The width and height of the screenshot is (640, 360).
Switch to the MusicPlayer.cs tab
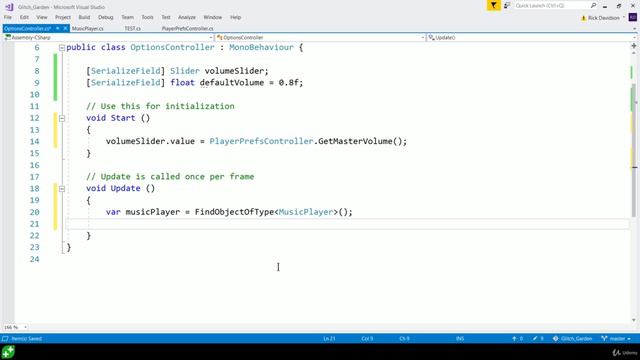tap(87, 29)
